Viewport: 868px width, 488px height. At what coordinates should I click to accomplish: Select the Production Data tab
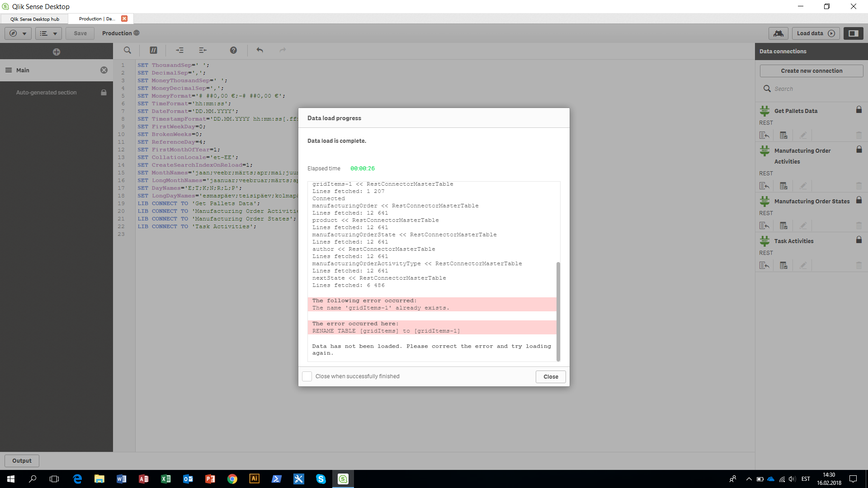point(97,19)
